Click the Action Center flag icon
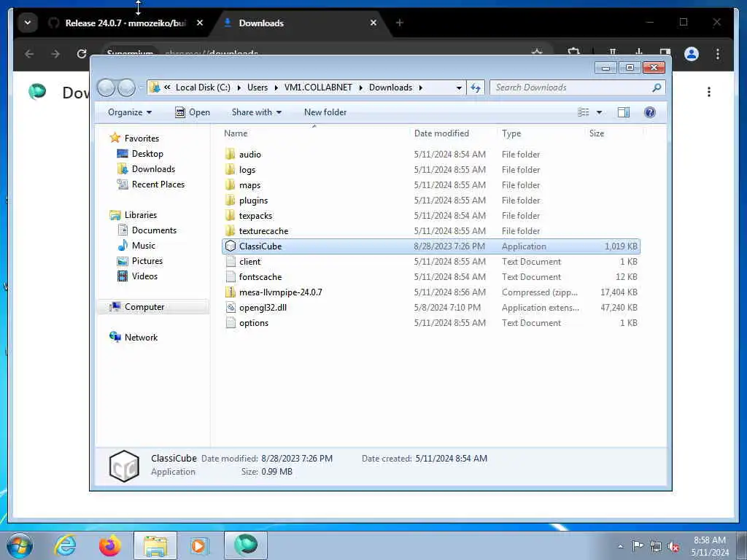The height and width of the screenshot is (560, 747). [x=638, y=546]
